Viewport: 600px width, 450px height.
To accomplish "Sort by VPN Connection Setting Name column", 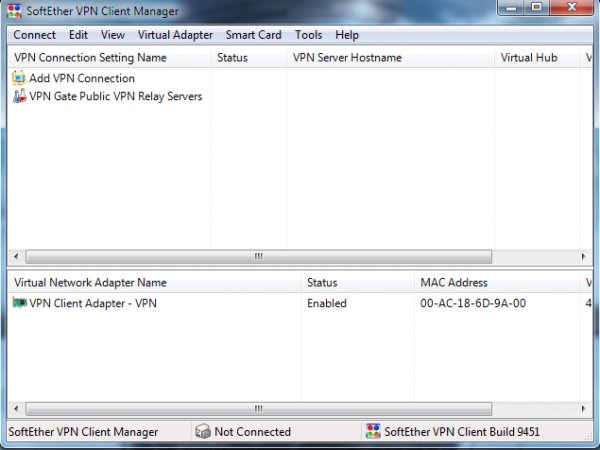I will [x=109, y=57].
